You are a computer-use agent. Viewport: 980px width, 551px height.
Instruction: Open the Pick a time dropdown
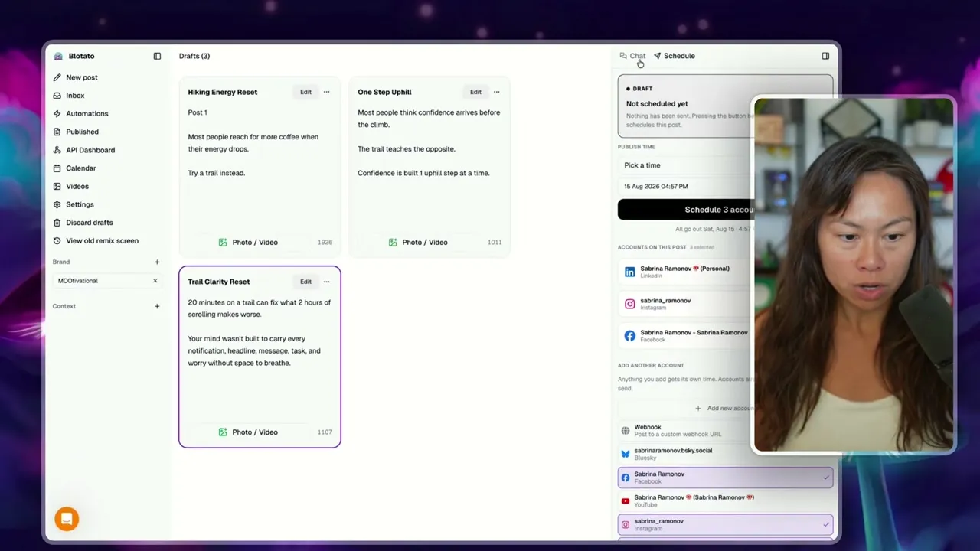685,165
